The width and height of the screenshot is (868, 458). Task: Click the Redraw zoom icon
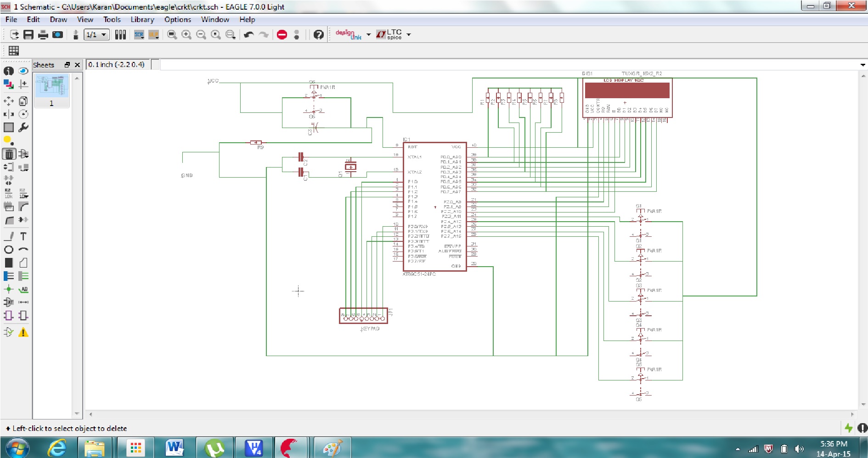tap(216, 35)
